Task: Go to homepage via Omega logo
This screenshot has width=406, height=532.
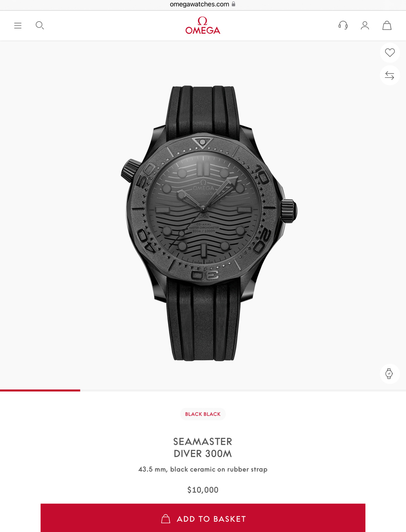Action: point(203,25)
